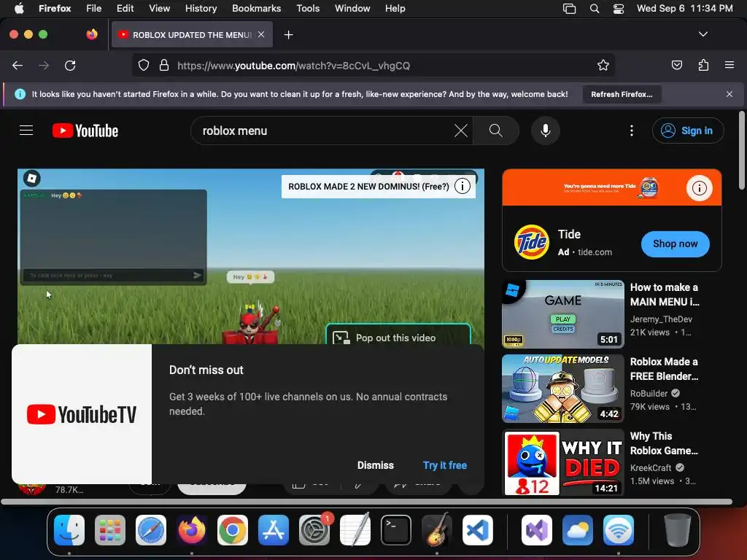
Task: Click the Refresh Firefox button
Action: [x=622, y=94]
